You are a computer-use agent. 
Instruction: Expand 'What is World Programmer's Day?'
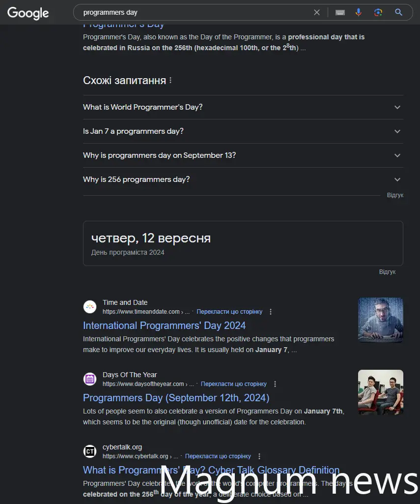point(243,107)
